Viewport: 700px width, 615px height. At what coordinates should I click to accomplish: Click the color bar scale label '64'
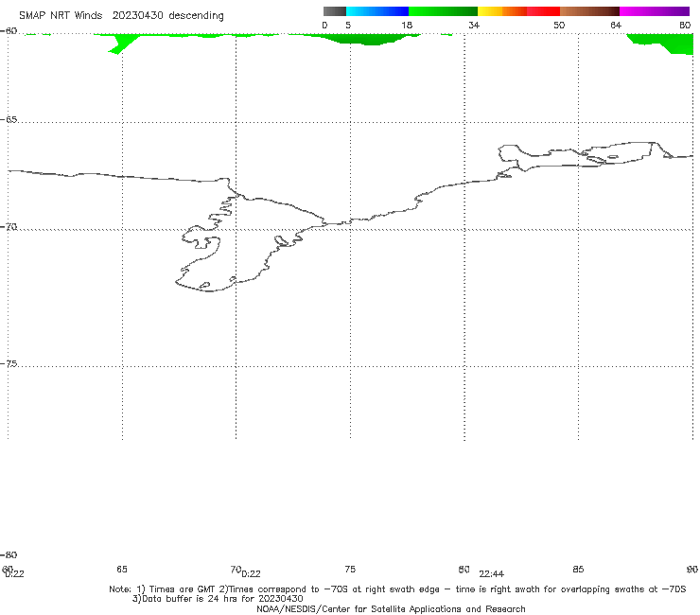(x=616, y=25)
